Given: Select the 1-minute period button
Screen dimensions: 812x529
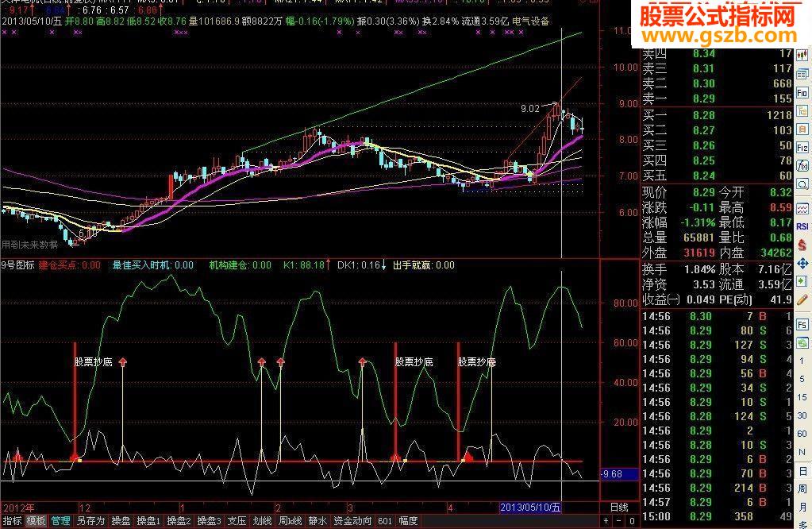Looking at the screenshot, I should point(802,361).
